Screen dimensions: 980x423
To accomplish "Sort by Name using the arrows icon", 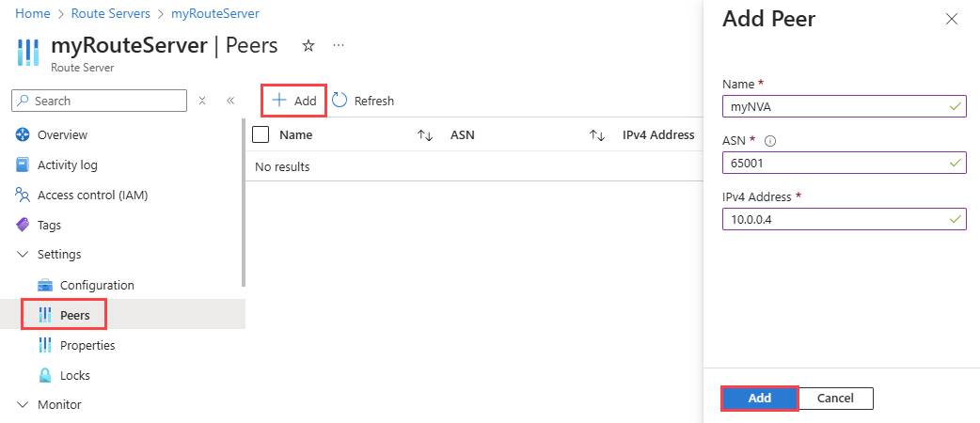I will pyautogui.click(x=425, y=135).
